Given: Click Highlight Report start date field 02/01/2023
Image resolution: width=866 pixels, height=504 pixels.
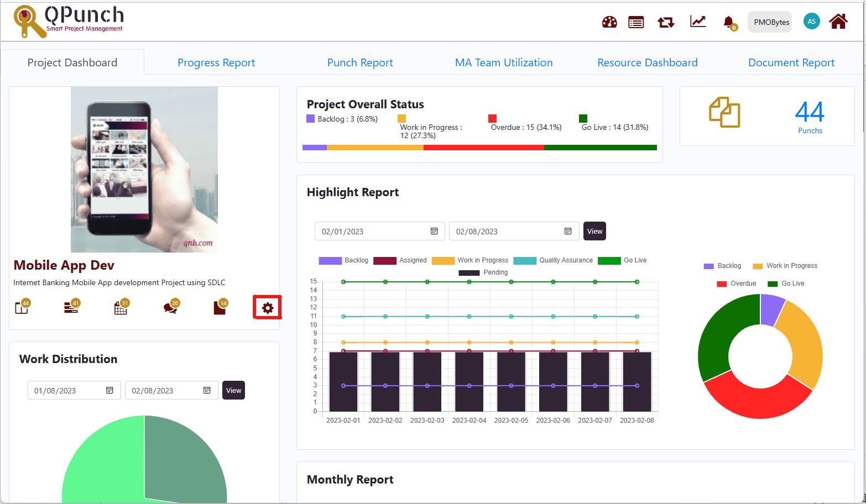Looking at the screenshot, I should pyautogui.click(x=379, y=231).
